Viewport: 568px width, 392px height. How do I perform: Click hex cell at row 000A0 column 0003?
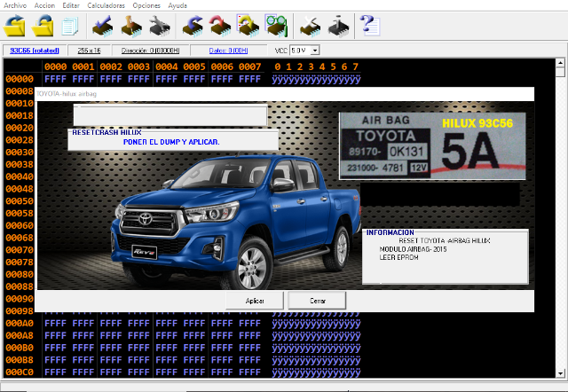point(138,323)
